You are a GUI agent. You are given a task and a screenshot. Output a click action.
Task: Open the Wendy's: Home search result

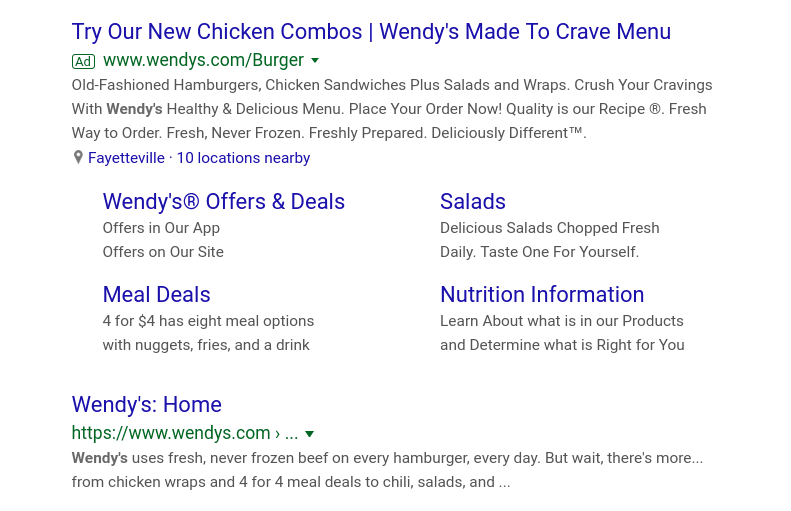(x=147, y=405)
